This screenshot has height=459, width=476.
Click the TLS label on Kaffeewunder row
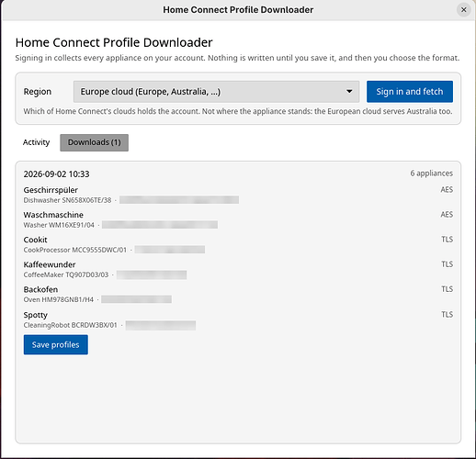(x=448, y=264)
